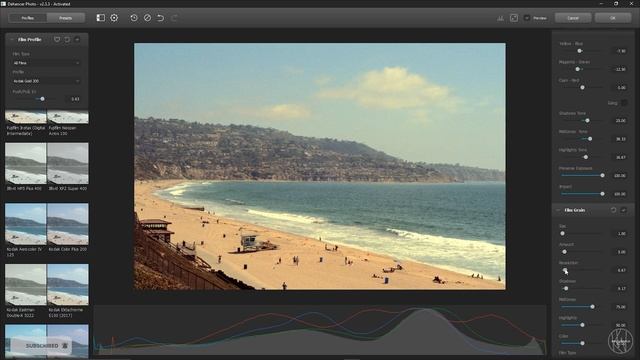Click the Subscribed button overlay
The image size is (640, 360).
[x=42, y=346]
